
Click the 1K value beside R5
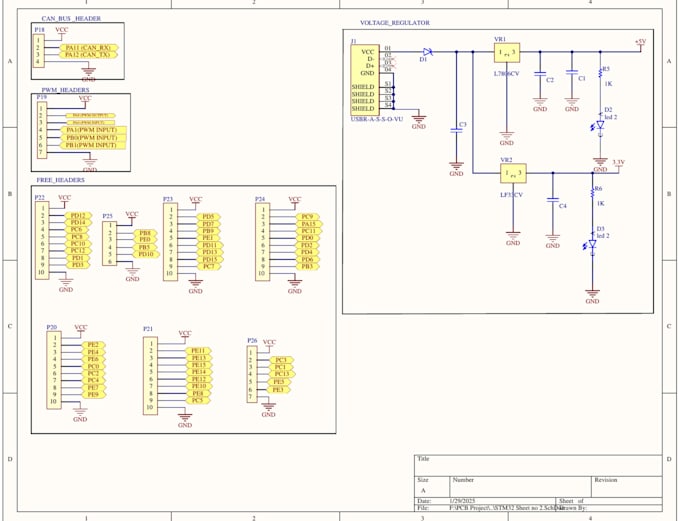coord(608,84)
